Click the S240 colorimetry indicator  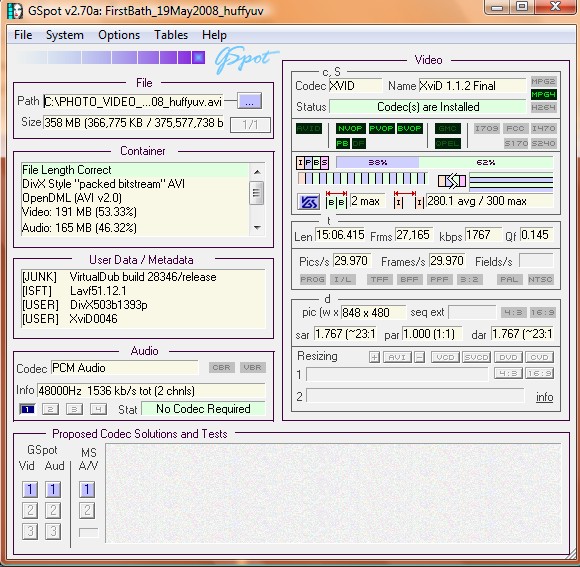pyautogui.click(x=543, y=143)
